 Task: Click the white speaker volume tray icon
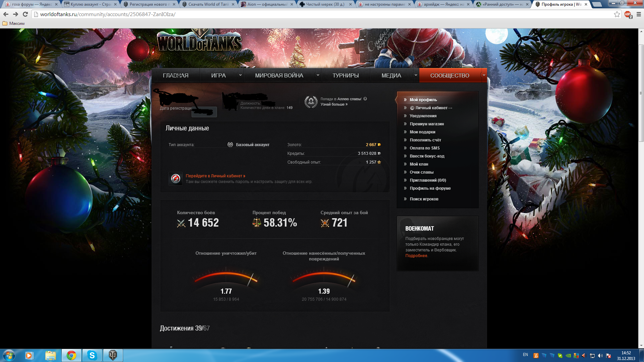pos(600,356)
